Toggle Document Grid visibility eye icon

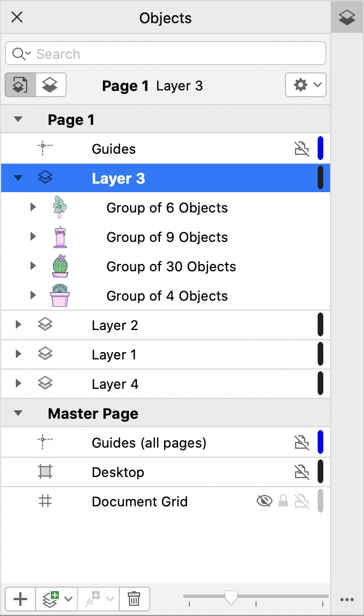[264, 501]
